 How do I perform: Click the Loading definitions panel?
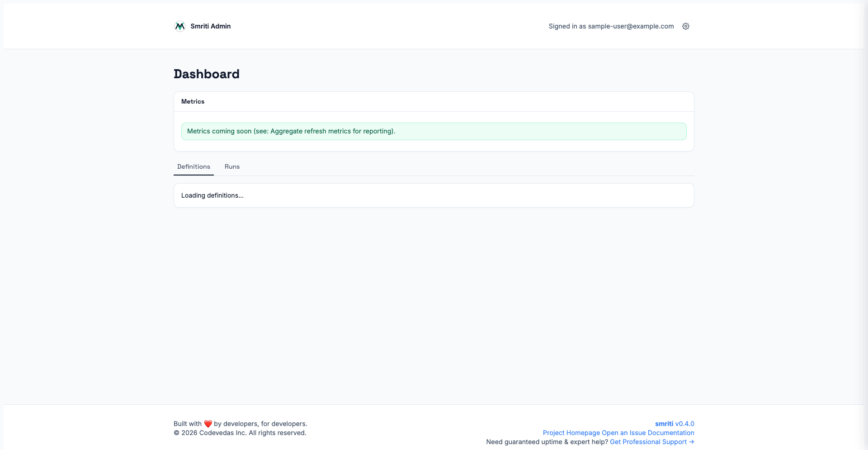point(433,195)
